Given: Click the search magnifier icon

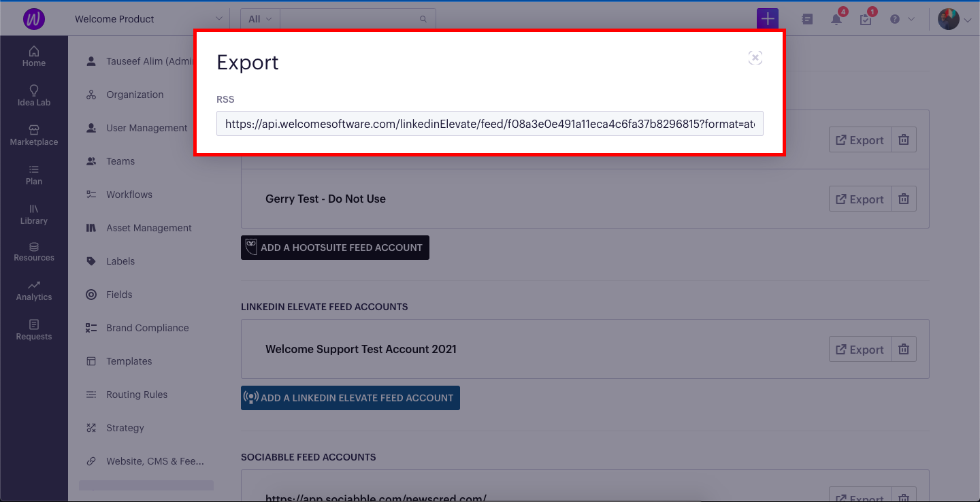Looking at the screenshot, I should 423,19.
